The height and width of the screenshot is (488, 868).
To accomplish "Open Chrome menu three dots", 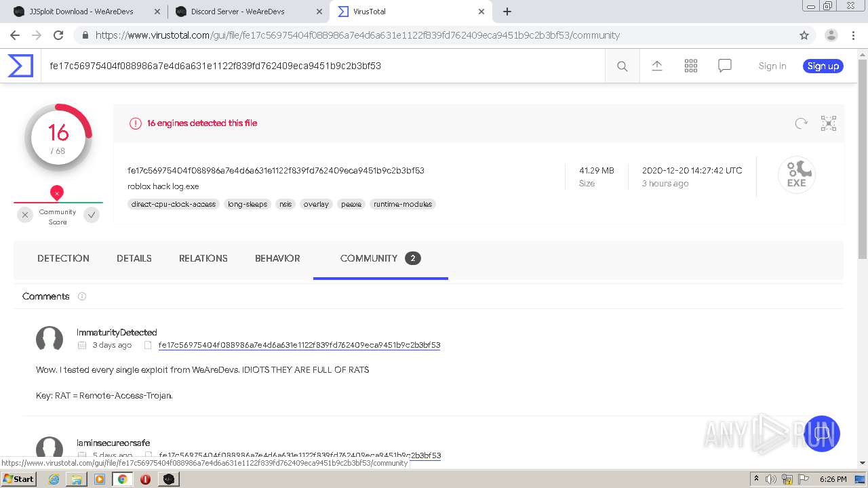I will point(854,35).
